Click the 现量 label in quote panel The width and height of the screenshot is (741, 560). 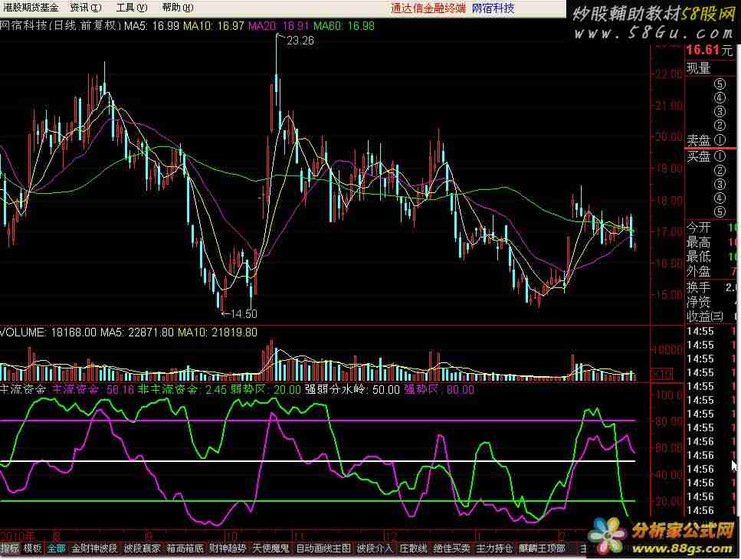click(x=698, y=68)
